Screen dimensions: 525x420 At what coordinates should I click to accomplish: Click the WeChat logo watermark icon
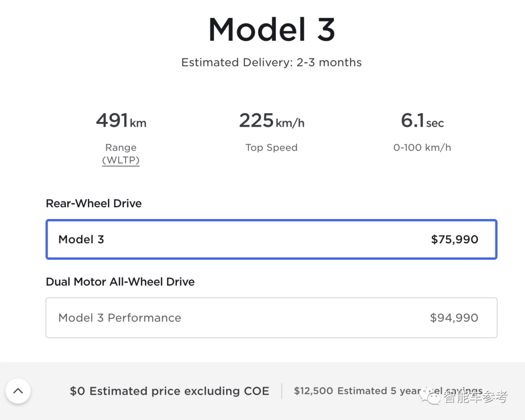[432, 397]
